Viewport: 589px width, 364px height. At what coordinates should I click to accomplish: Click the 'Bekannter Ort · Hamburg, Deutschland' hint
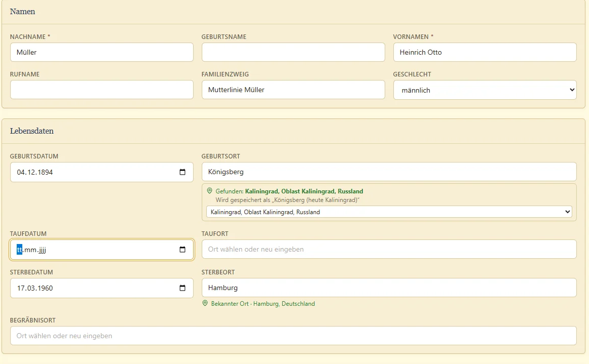pos(263,304)
